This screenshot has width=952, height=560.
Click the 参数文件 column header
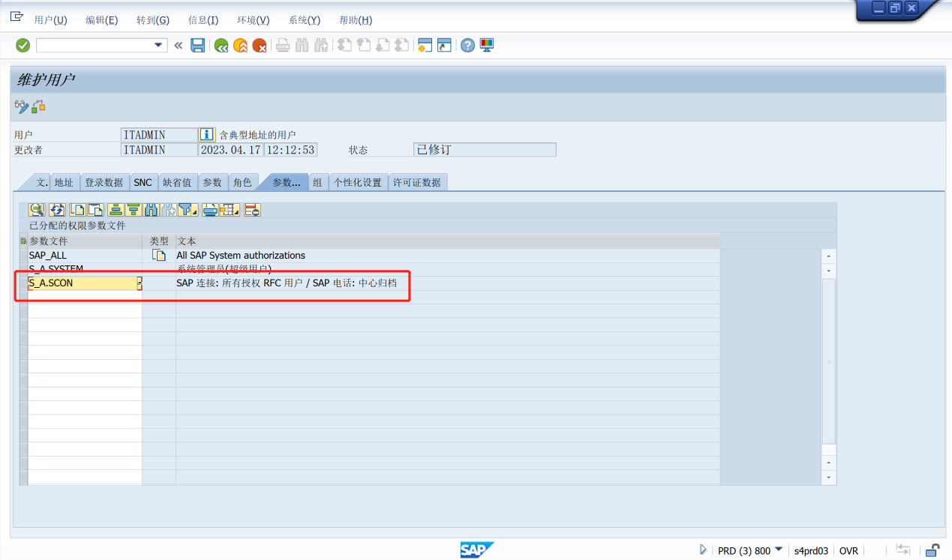pos(84,241)
